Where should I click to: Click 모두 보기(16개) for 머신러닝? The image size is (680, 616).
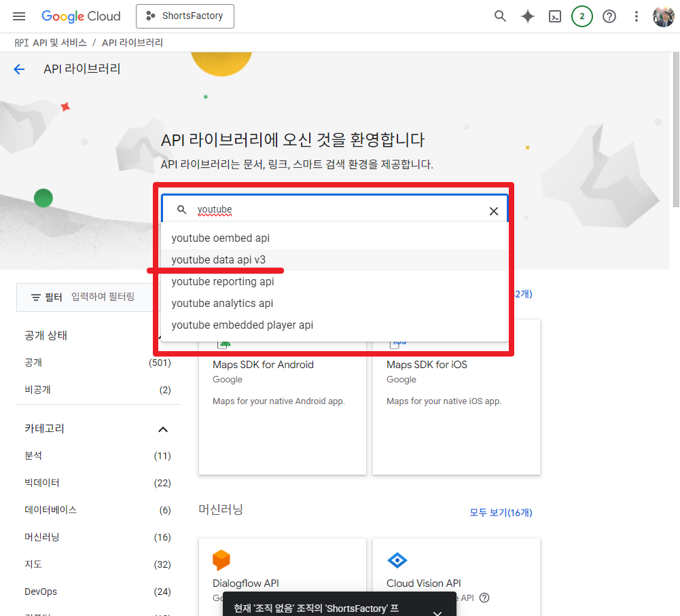(x=501, y=512)
